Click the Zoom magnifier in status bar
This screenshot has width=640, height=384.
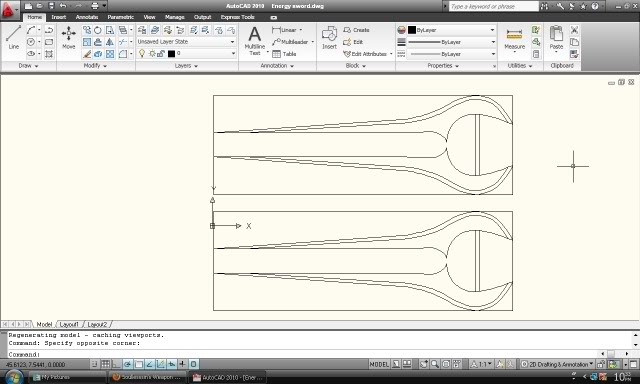[x=435, y=364]
